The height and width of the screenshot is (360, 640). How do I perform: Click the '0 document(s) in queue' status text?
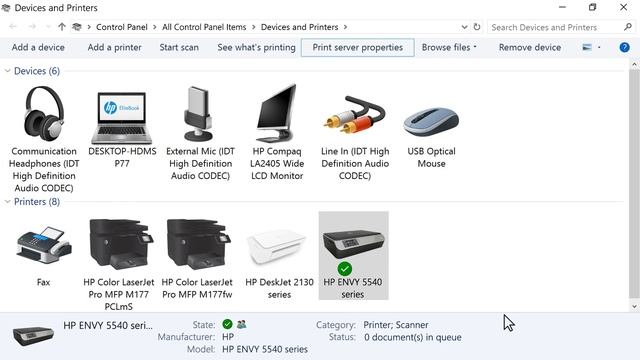click(x=413, y=337)
